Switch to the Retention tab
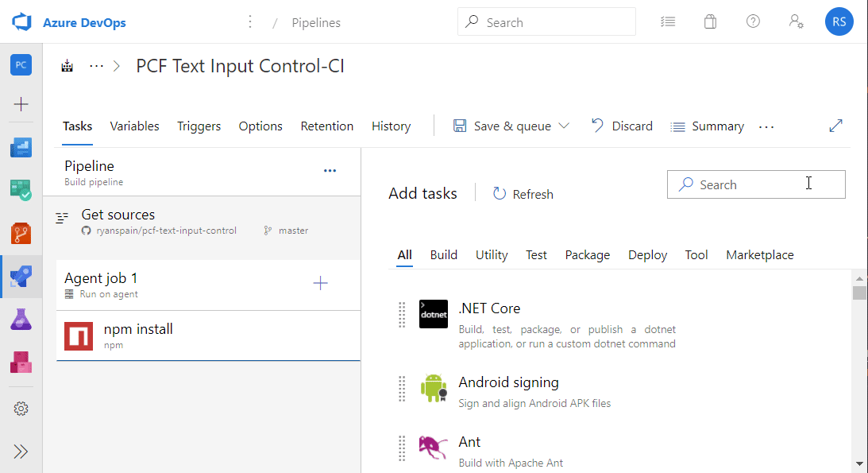868x473 pixels. pyautogui.click(x=326, y=126)
